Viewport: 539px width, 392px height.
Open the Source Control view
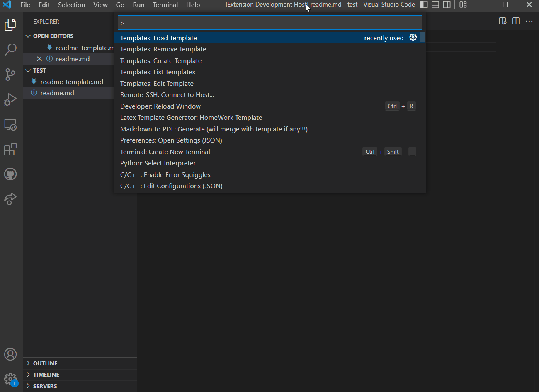[x=10, y=75]
